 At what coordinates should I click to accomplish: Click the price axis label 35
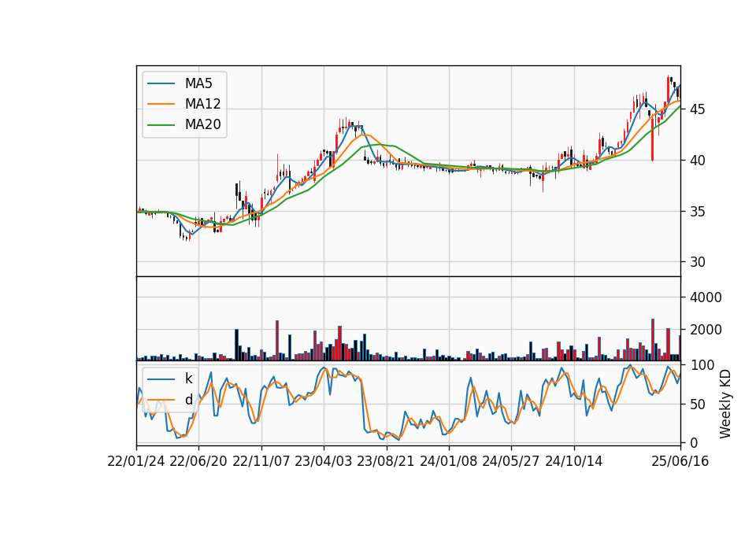697,212
